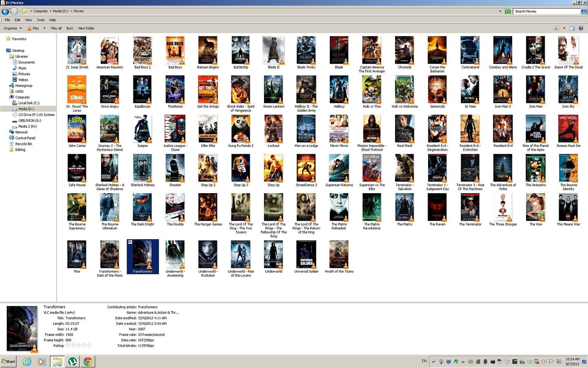Open uTorrent from the taskbar
This screenshot has height=368, width=588.
pyautogui.click(x=72, y=362)
